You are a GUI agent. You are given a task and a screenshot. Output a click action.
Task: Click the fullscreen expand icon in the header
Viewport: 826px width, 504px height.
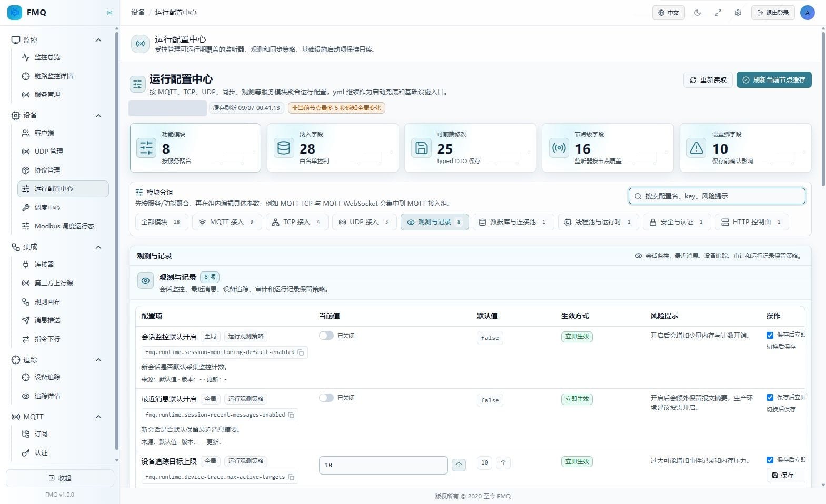click(718, 13)
